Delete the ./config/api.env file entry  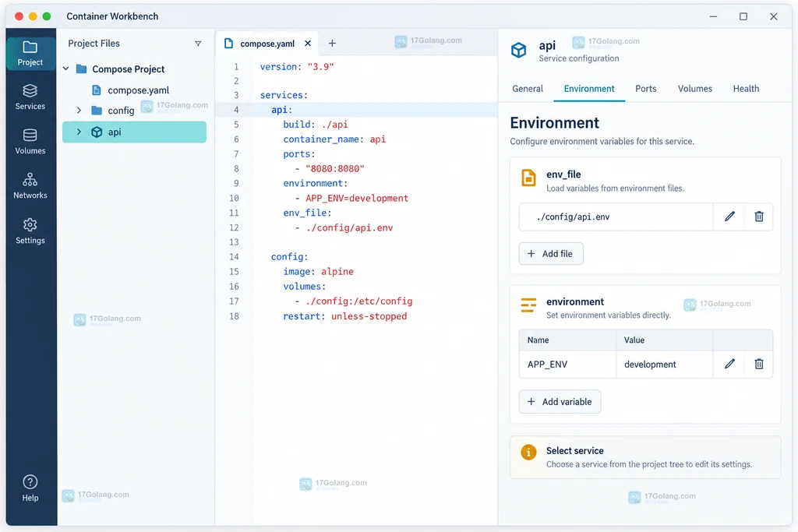759,217
